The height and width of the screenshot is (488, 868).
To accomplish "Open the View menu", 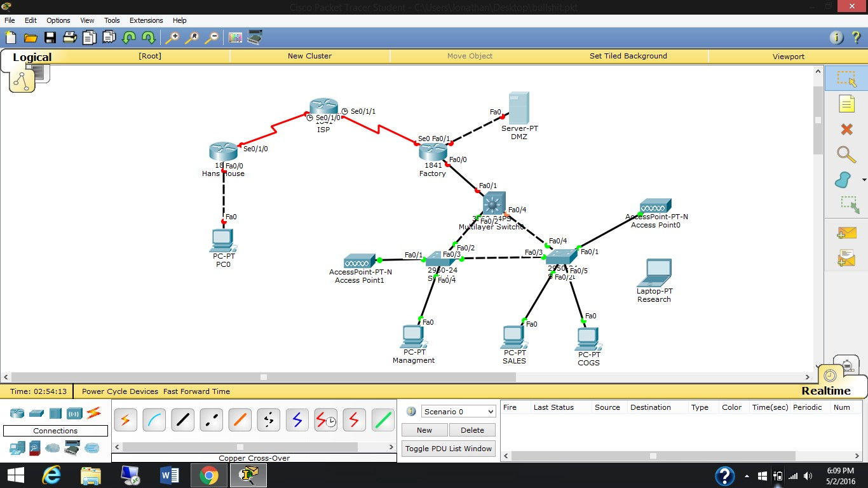I will [x=87, y=20].
